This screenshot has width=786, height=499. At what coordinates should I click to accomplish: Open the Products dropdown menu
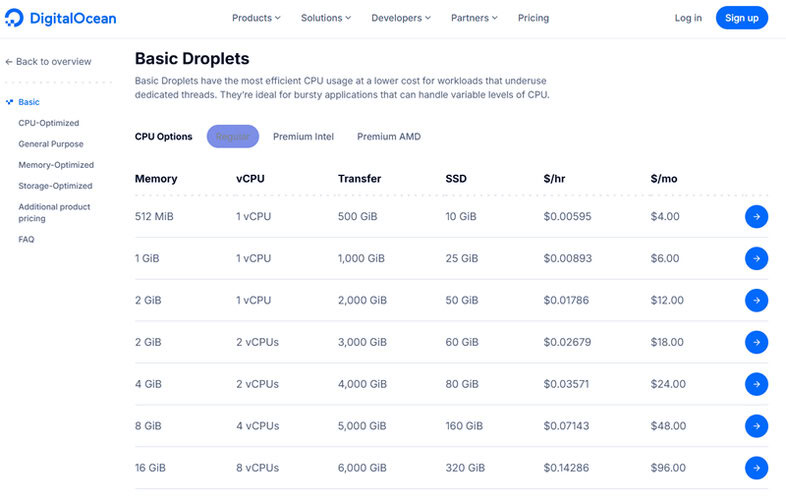click(256, 18)
